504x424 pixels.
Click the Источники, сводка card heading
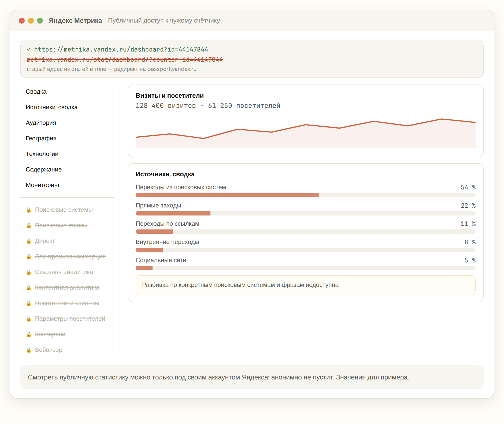[x=165, y=174]
